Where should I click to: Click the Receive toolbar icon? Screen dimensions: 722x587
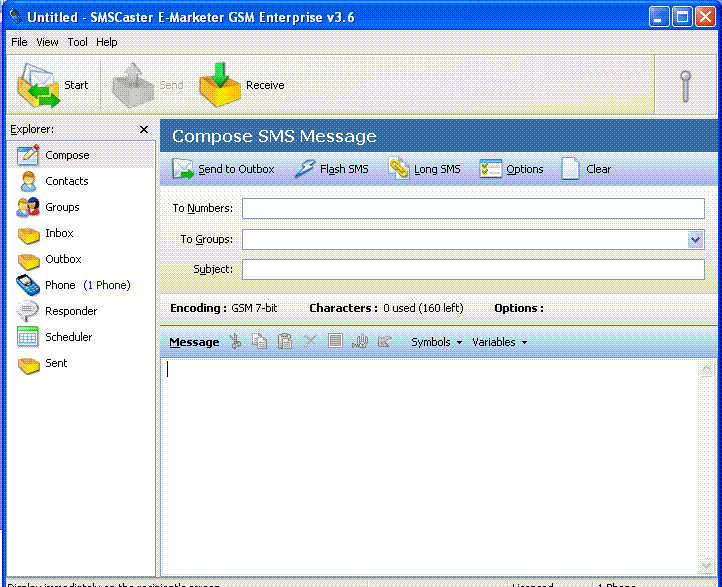220,85
